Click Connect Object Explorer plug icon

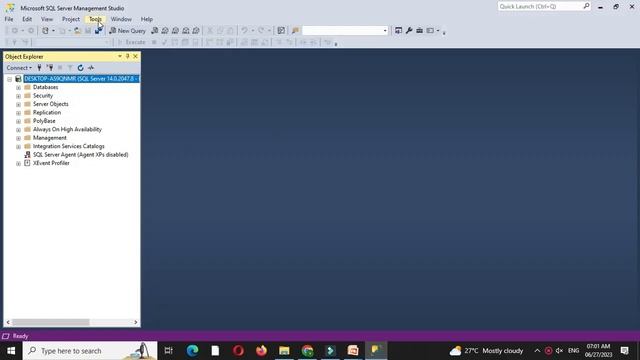coord(39,68)
